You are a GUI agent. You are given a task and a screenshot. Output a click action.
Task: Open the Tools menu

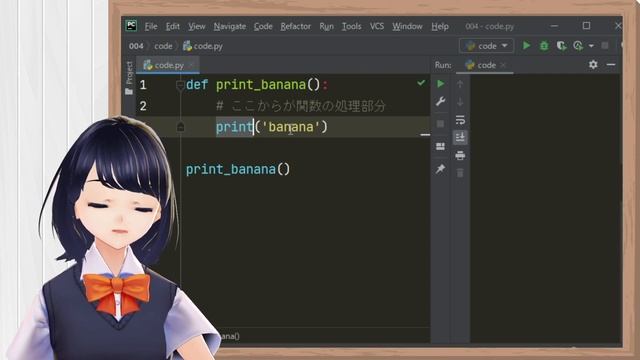pyautogui.click(x=351, y=27)
